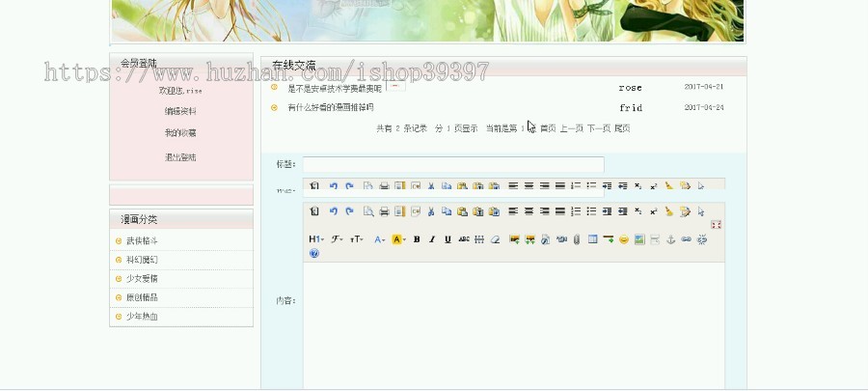This screenshot has height=391, width=868.
Task: Click the broom clear-HTML icon in lower toolbar
Action: [669, 211]
